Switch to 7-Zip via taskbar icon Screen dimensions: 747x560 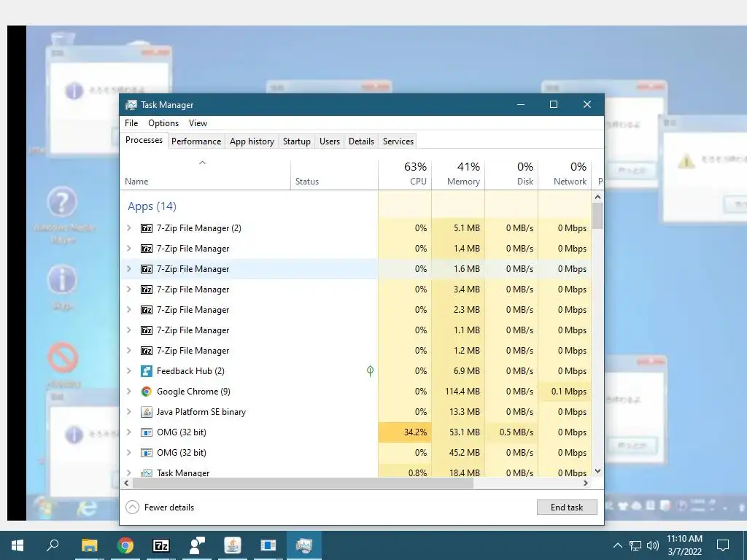161,545
